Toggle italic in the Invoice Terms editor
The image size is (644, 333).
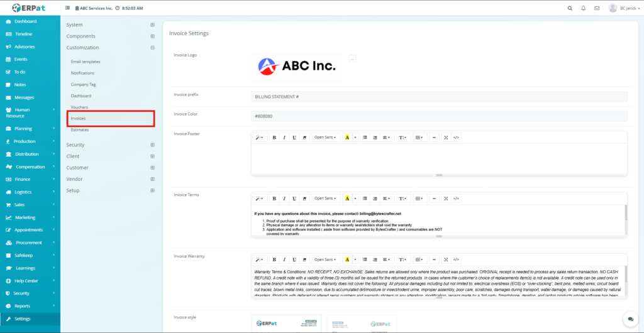(x=284, y=199)
